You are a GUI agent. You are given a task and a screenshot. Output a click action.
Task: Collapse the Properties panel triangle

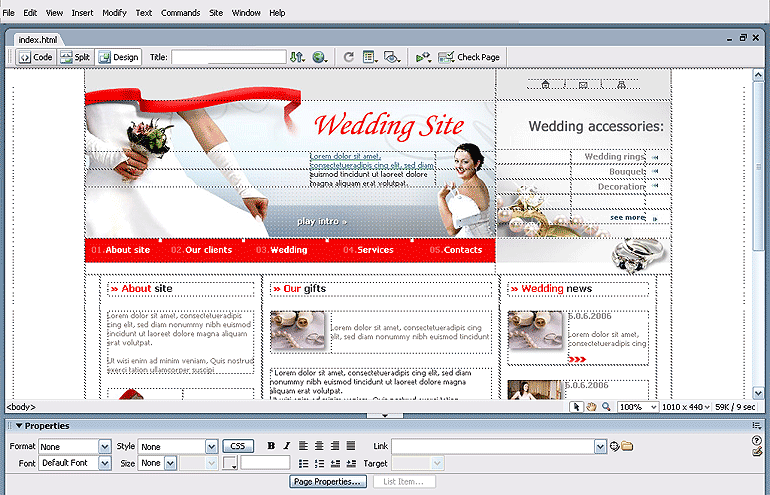[19, 426]
